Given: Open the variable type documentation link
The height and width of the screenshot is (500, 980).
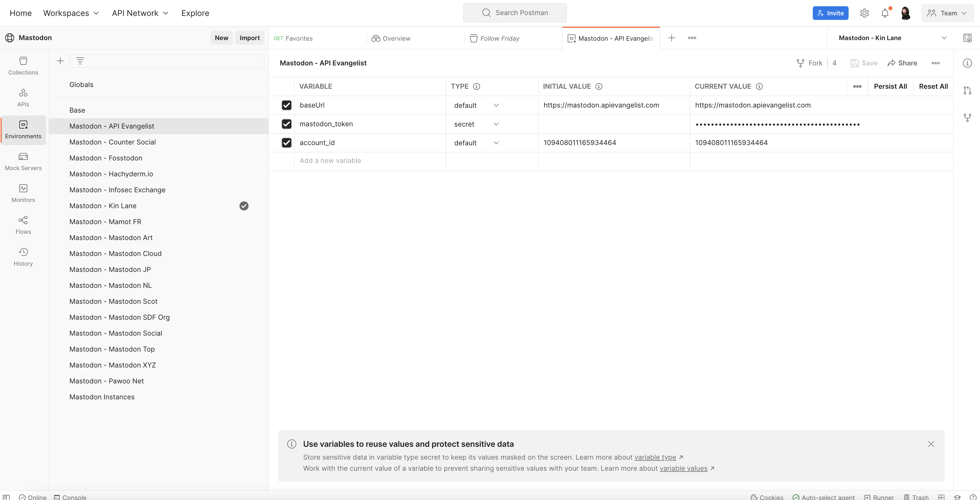Looking at the screenshot, I should pyautogui.click(x=655, y=457).
